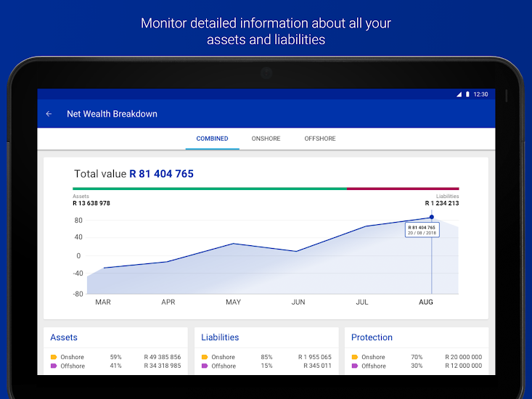Tap the back arrow icon
Image resolution: width=532 pixels, height=399 pixels.
pos(49,114)
